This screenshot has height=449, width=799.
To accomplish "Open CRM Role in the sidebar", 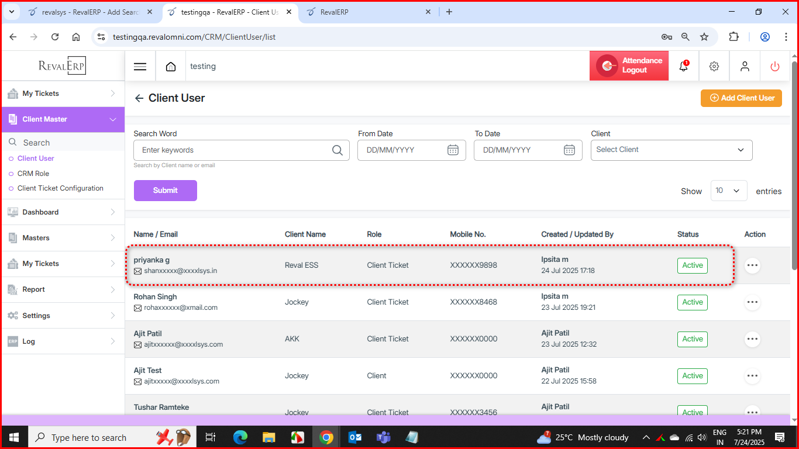I will click(x=33, y=173).
